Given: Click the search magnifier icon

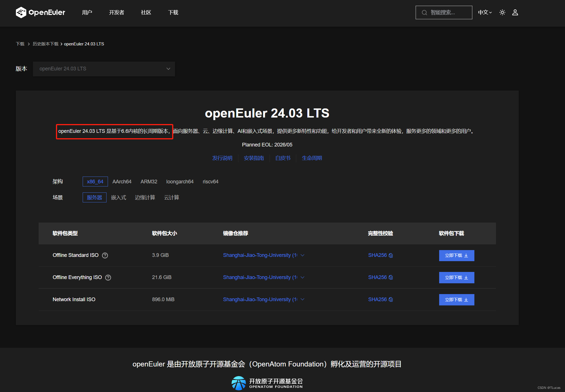Looking at the screenshot, I should pos(424,12).
